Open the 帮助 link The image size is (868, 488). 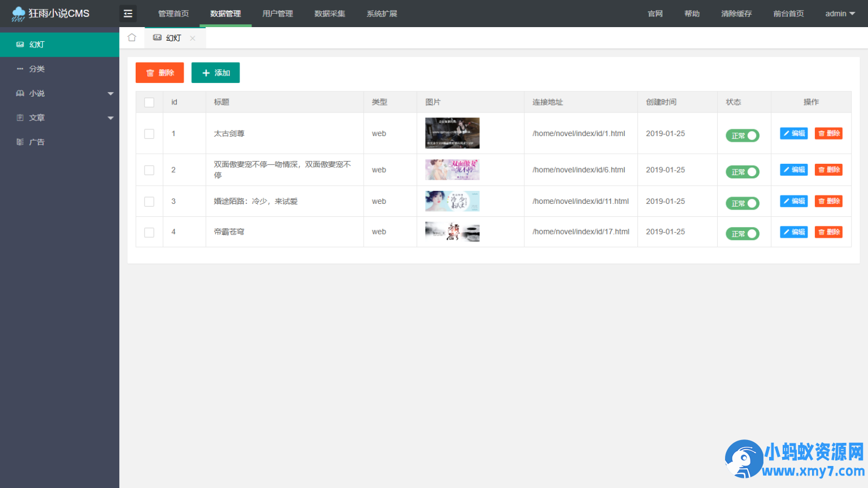point(692,14)
